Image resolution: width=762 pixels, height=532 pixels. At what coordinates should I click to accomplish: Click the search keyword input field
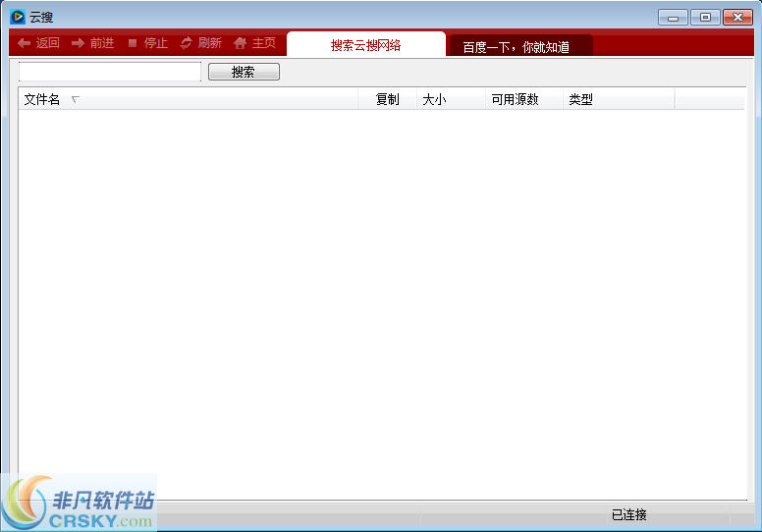point(110,72)
